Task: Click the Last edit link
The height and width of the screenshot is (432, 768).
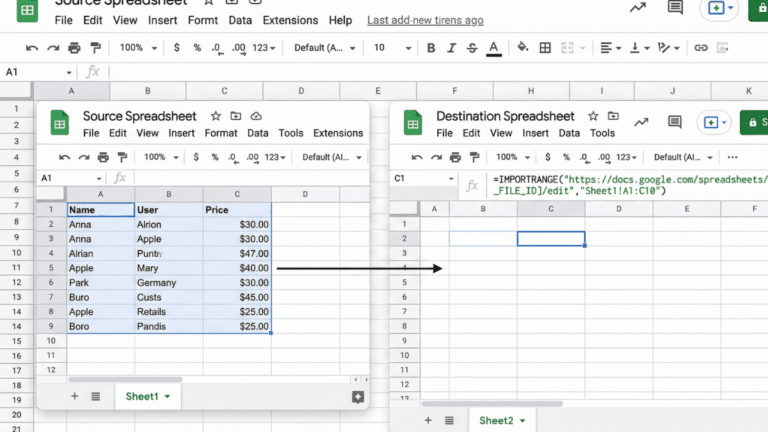Action: 425,21
